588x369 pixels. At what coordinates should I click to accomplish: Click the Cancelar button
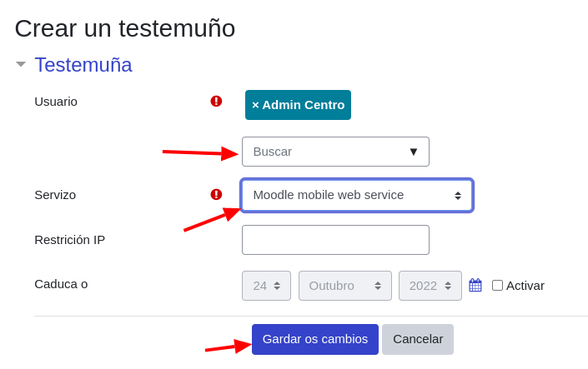tap(418, 339)
